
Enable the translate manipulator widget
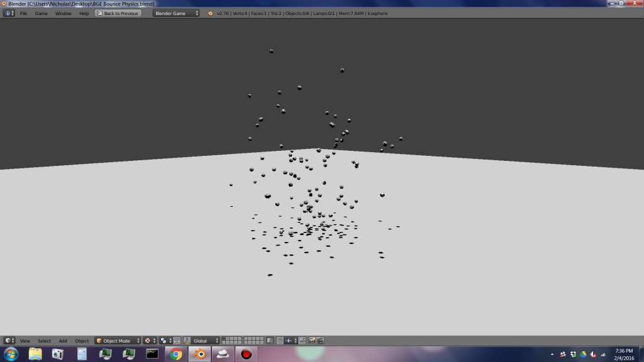(x=184, y=340)
